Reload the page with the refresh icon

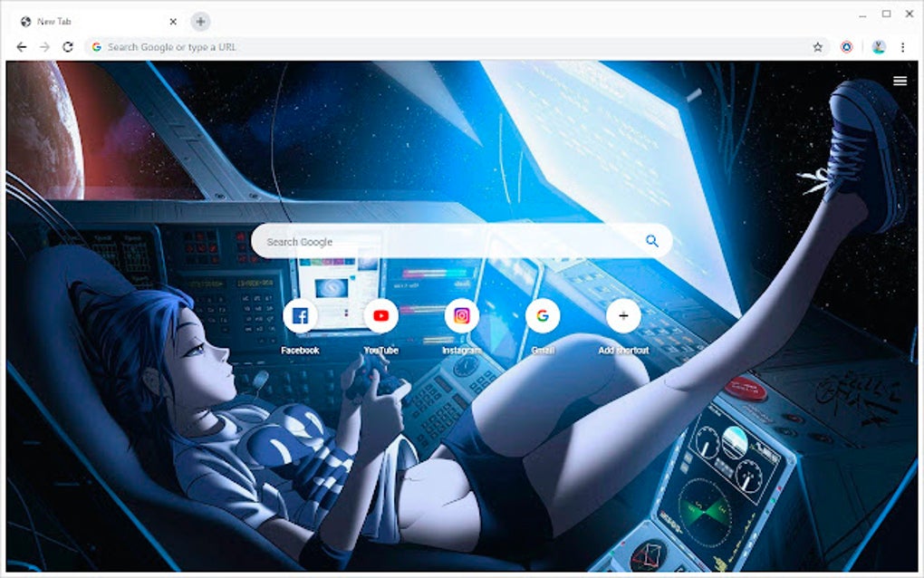pyautogui.click(x=68, y=46)
